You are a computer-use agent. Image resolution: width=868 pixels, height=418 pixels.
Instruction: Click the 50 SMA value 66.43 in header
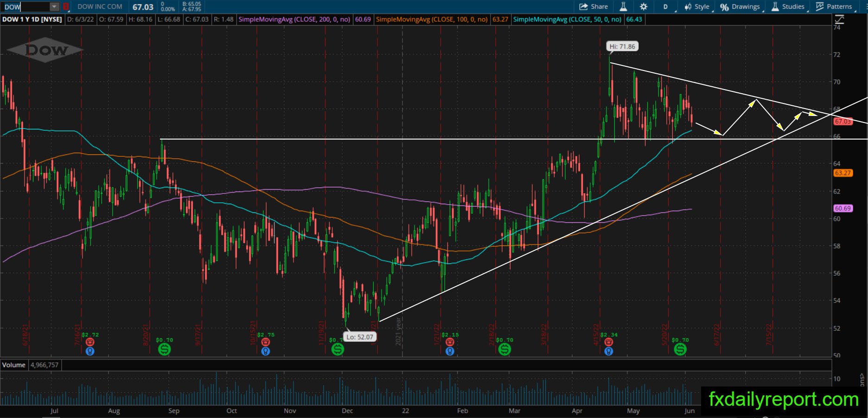[634, 19]
